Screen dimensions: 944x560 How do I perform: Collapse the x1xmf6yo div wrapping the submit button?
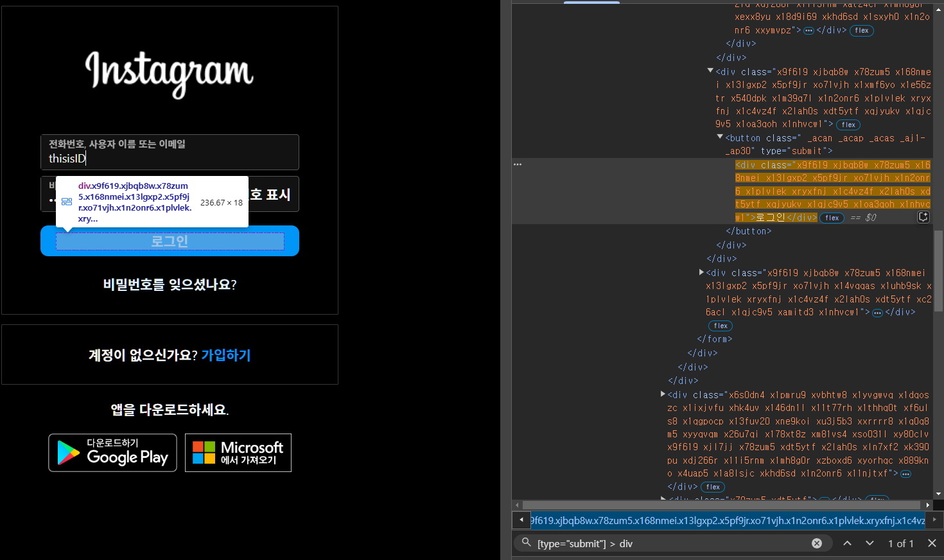[710, 71]
